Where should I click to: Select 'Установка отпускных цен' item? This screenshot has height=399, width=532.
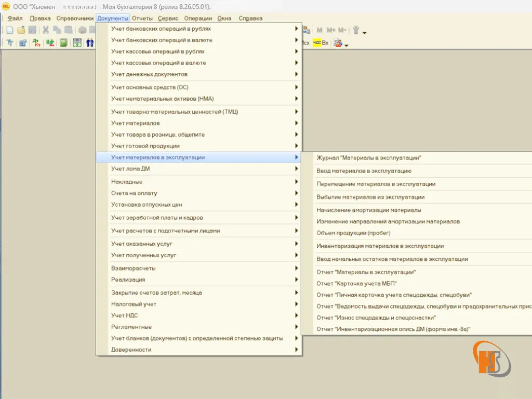(199, 205)
